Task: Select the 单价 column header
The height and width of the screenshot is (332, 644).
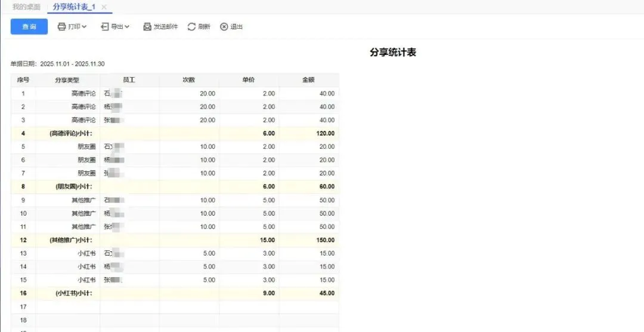Action: click(x=249, y=80)
